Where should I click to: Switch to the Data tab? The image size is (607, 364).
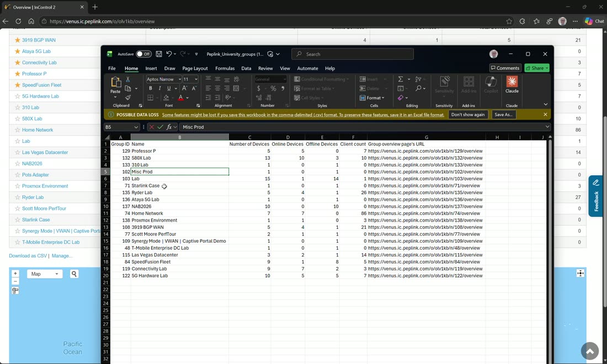click(246, 68)
